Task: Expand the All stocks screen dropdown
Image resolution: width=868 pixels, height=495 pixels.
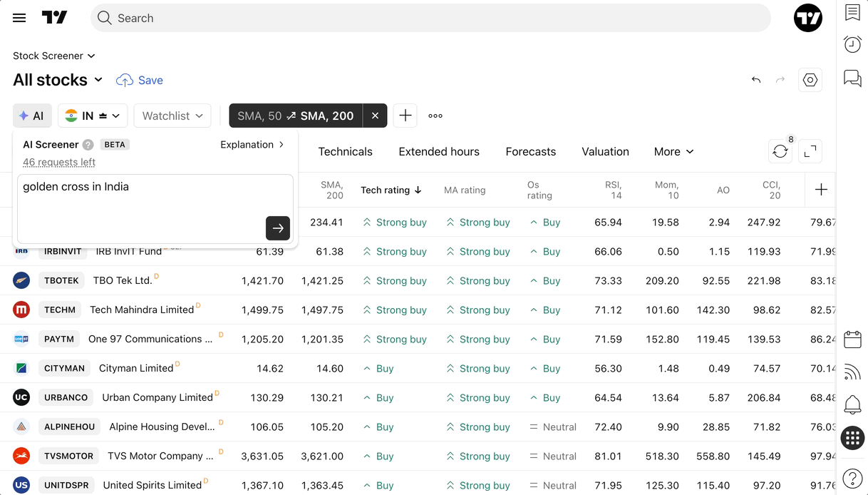Action: point(58,80)
